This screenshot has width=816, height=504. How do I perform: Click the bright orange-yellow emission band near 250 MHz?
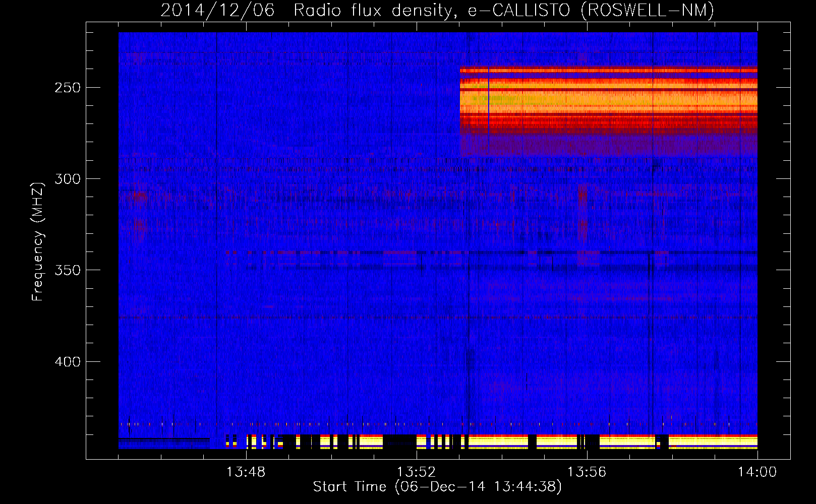(x=608, y=98)
